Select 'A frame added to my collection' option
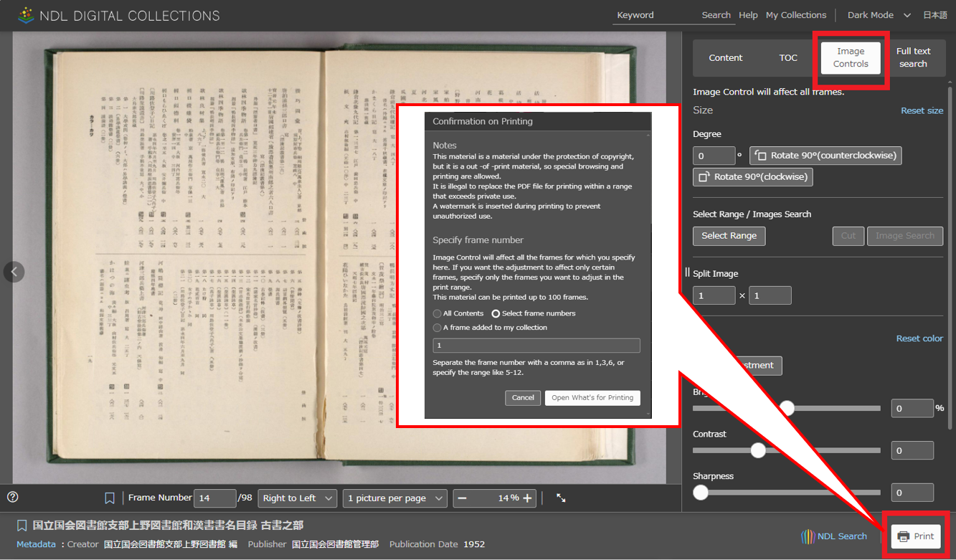Image resolution: width=956 pixels, height=560 pixels. point(437,328)
